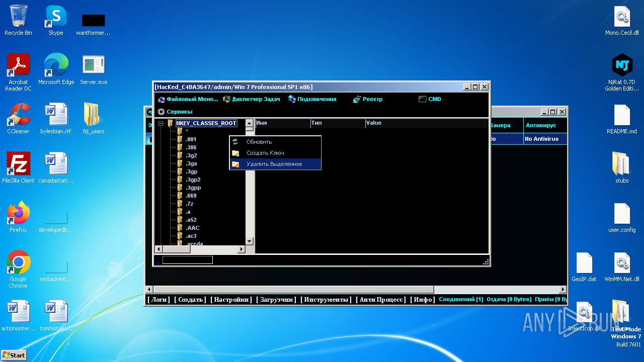Launch CCleaner from the desktop
644x362 pixels.
click(x=18, y=119)
